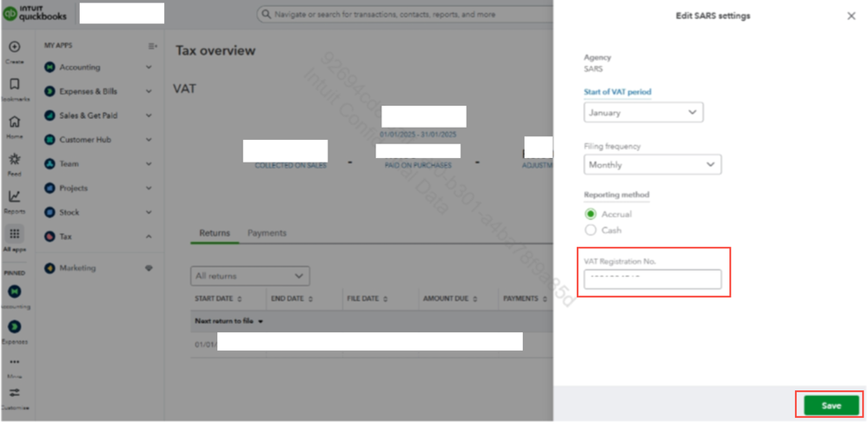This screenshot has width=868, height=424.
Task: Click the Collected on Sales link
Action: click(290, 165)
